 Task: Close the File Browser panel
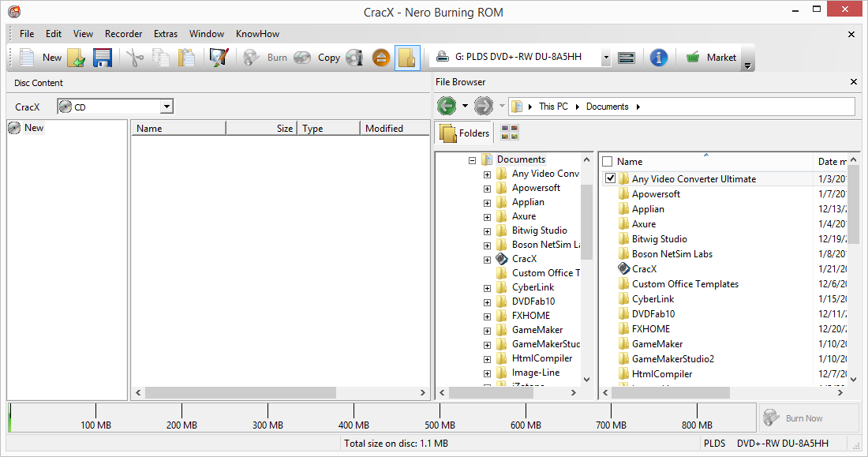[x=854, y=82]
